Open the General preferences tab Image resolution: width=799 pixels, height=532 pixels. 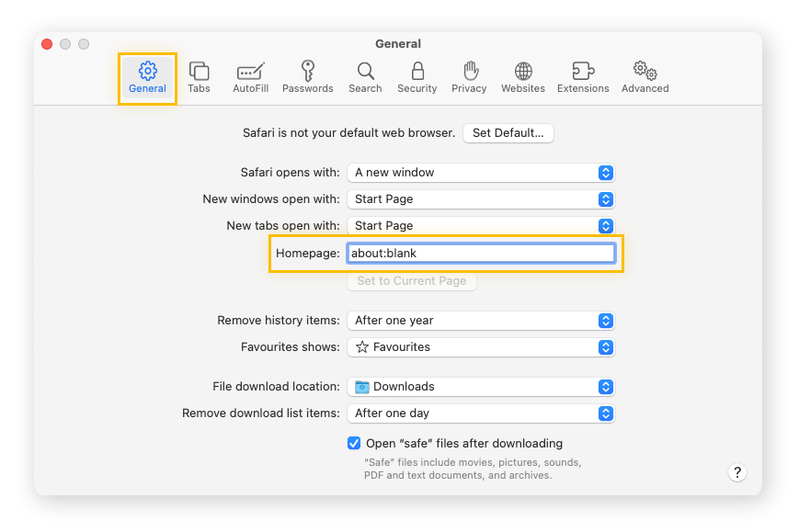[147, 78]
